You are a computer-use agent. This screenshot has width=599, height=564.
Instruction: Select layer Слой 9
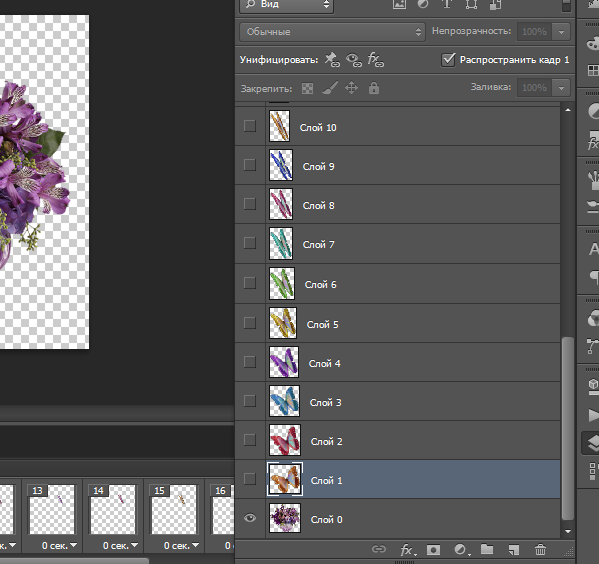pos(413,165)
